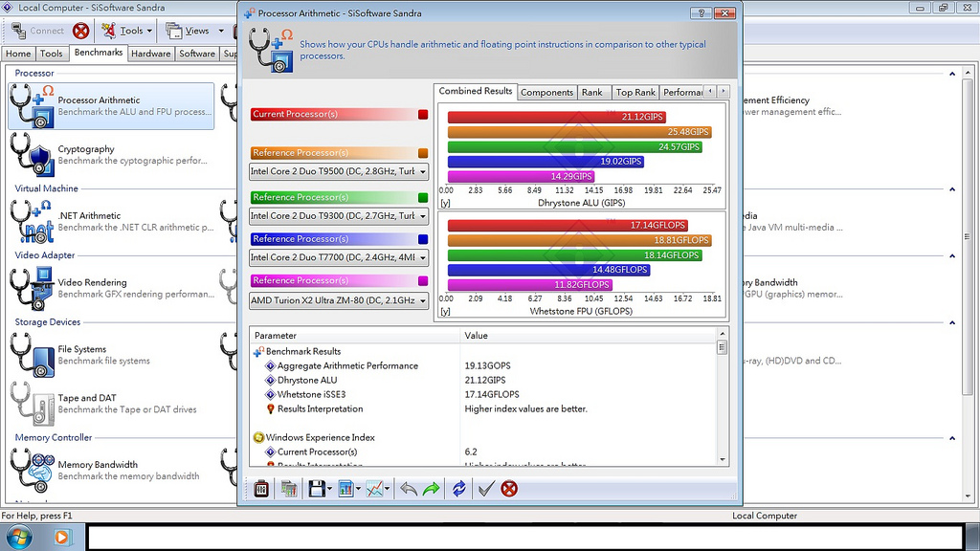This screenshot has height=551, width=980.
Task: Open the benchmark Options icon in bottom toolbar
Action: [x=261, y=489]
